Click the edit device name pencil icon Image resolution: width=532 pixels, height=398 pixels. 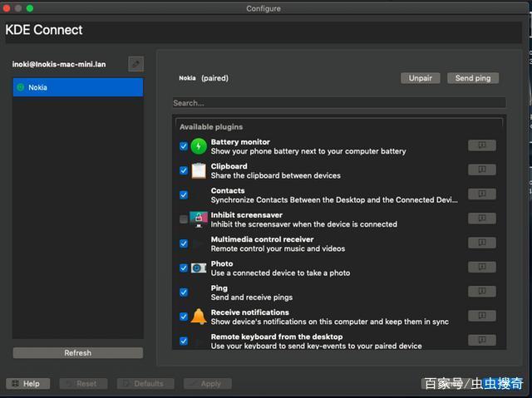[x=135, y=64]
